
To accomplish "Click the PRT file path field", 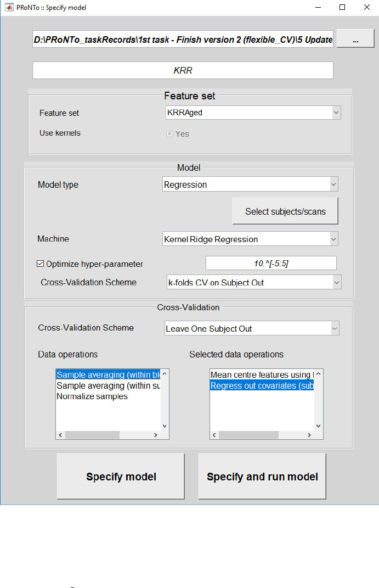I will pyautogui.click(x=183, y=40).
